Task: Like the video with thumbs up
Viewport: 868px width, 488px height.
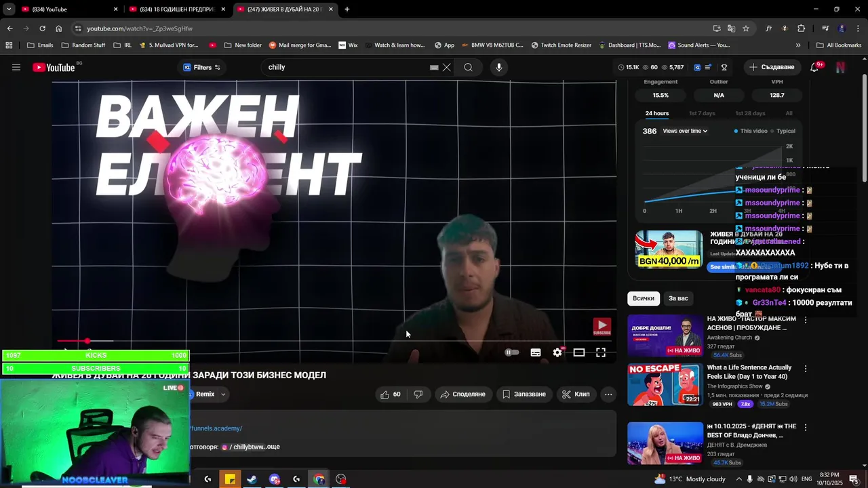Action: click(391, 394)
